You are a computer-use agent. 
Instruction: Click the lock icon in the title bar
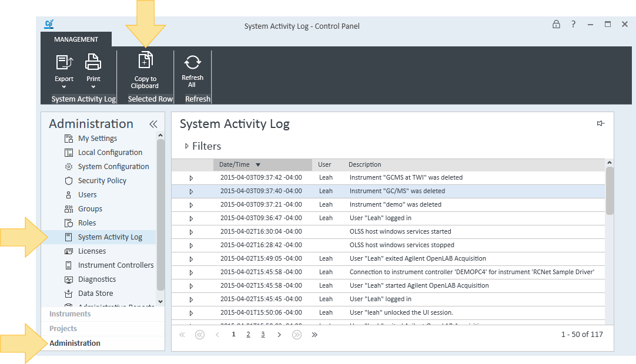pyautogui.click(x=556, y=24)
